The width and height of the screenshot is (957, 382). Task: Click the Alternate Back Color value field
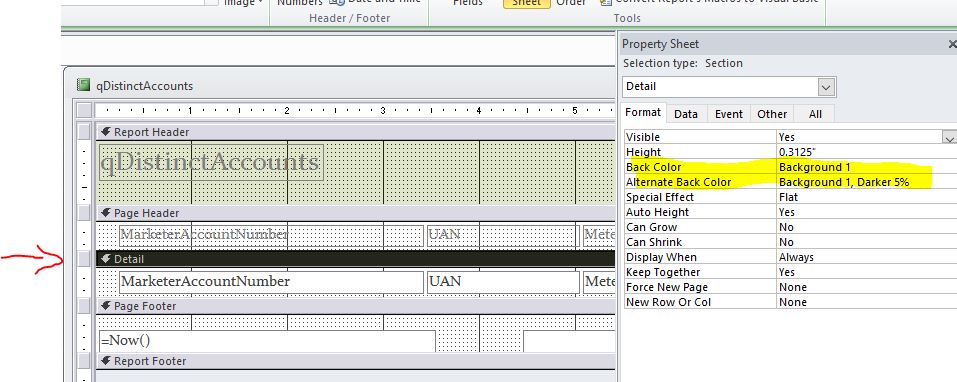(x=866, y=182)
